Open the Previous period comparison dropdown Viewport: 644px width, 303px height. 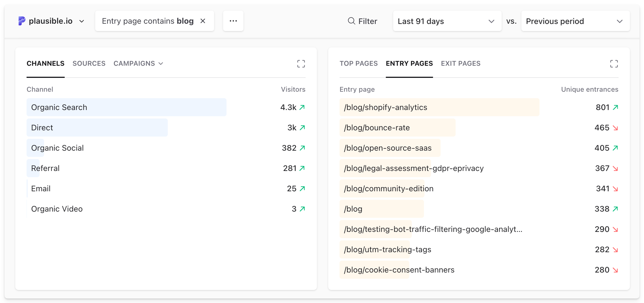point(575,21)
